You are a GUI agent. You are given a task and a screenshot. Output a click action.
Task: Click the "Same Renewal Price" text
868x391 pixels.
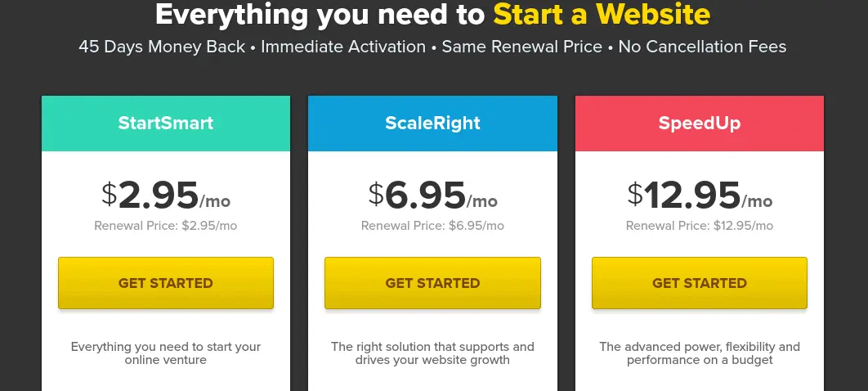(x=521, y=47)
